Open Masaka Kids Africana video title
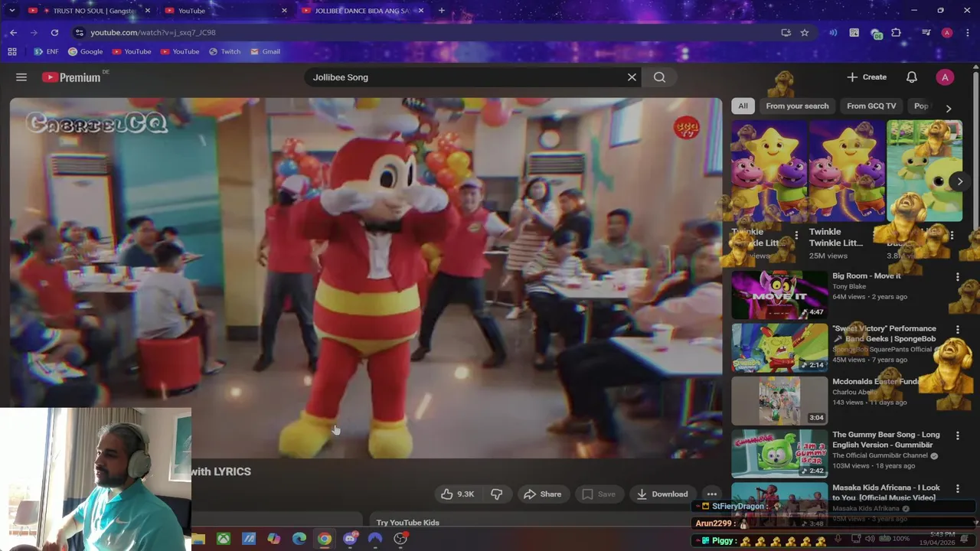This screenshot has width=980, height=551. pyautogui.click(x=886, y=493)
